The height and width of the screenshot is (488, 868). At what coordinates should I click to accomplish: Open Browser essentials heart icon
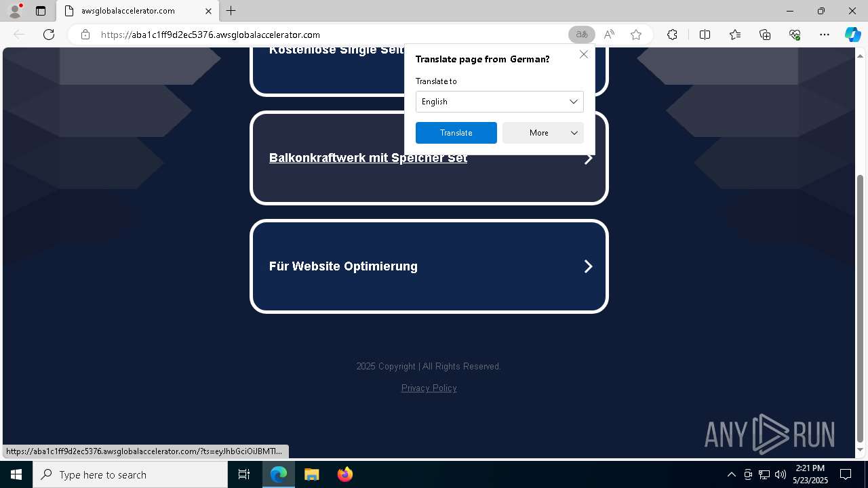click(x=795, y=35)
